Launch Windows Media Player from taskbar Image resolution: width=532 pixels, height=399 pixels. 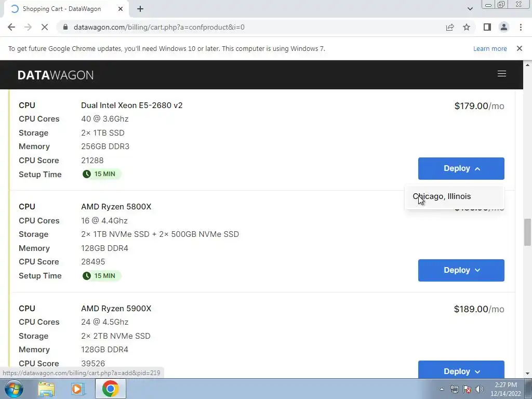click(x=77, y=389)
